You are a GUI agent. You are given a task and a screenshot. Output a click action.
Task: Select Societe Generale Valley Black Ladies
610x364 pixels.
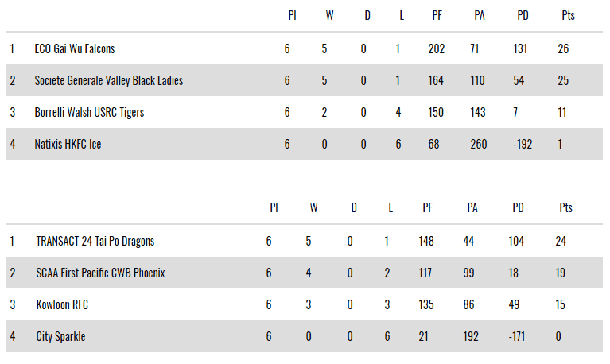109,81
